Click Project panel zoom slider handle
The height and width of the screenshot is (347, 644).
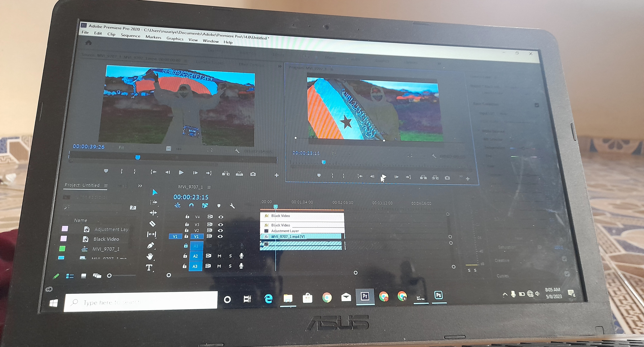pyautogui.click(x=109, y=276)
